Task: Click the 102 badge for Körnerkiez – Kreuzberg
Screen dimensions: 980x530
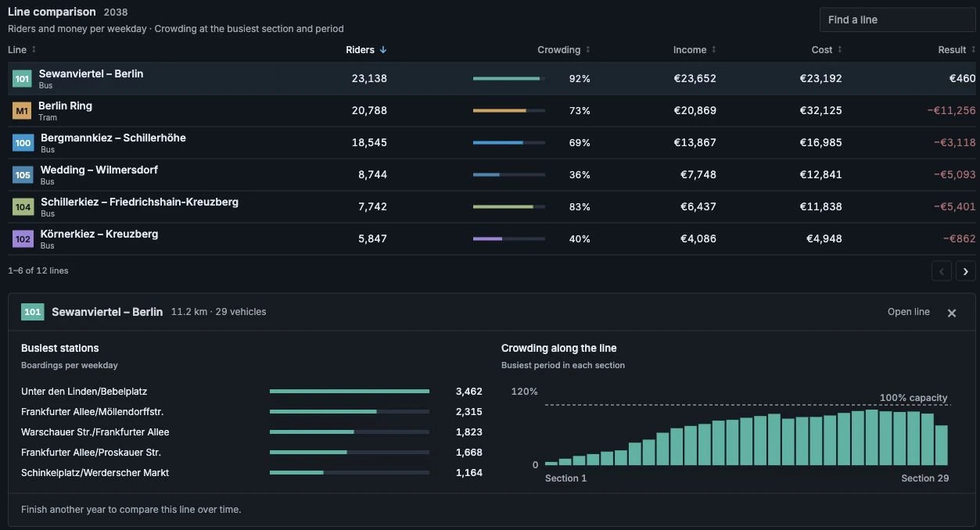Action: click(x=23, y=239)
